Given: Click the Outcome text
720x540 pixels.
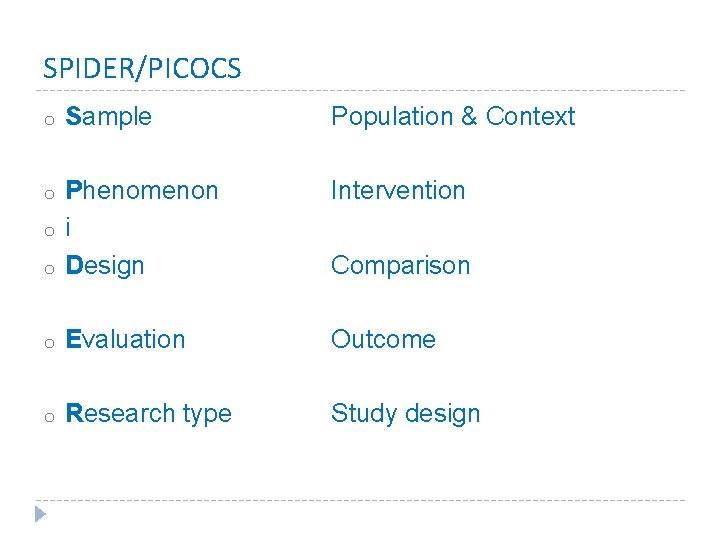Looking at the screenshot, I should [383, 339].
